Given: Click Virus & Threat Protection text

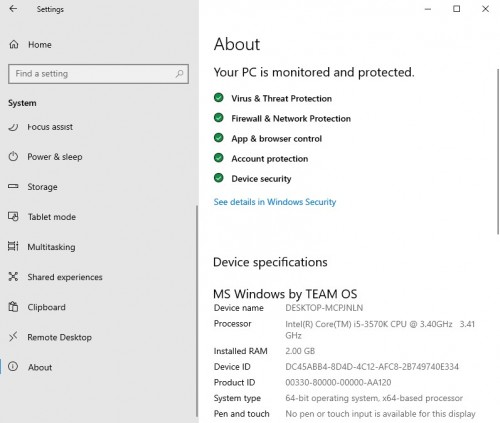Looking at the screenshot, I should click(x=282, y=98).
